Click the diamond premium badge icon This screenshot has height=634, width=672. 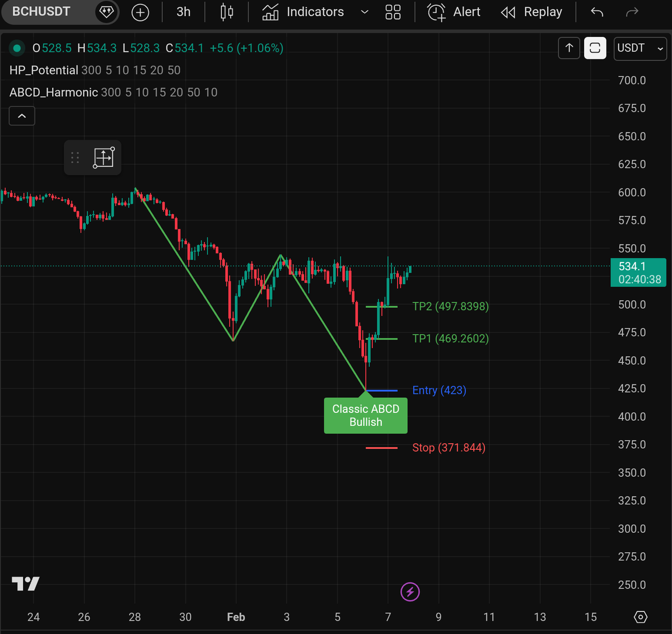point(106,12)
